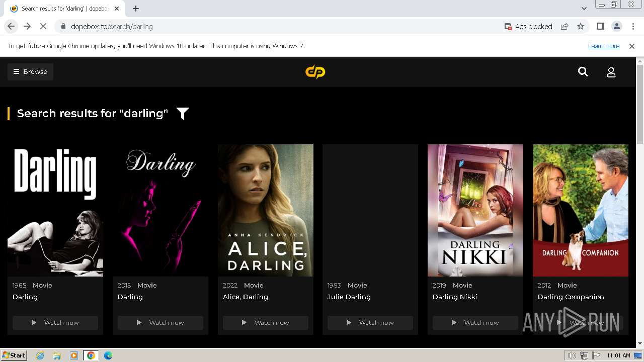
Task: Open the 2015 Darling title link
Action: click(x=130, y=297)
